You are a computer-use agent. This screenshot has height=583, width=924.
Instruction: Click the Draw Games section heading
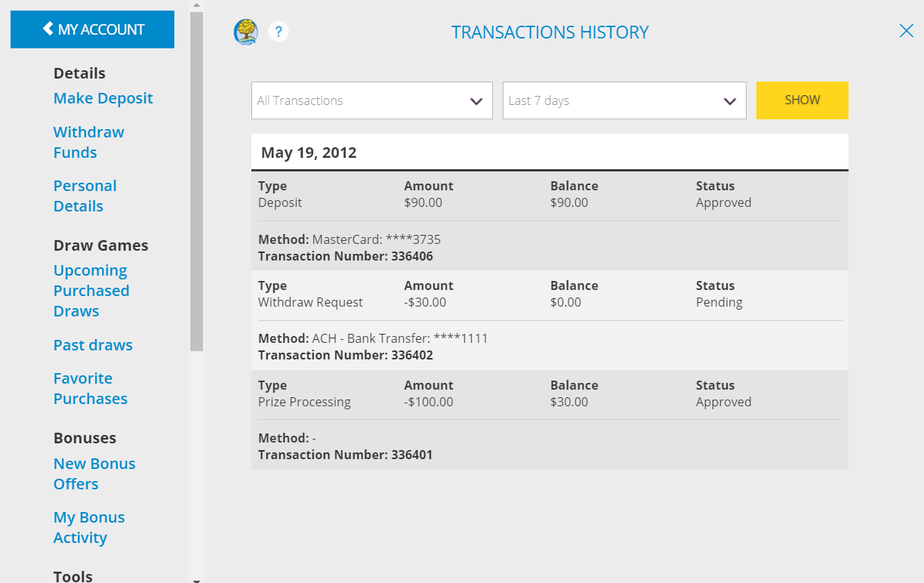coord(101,245)
